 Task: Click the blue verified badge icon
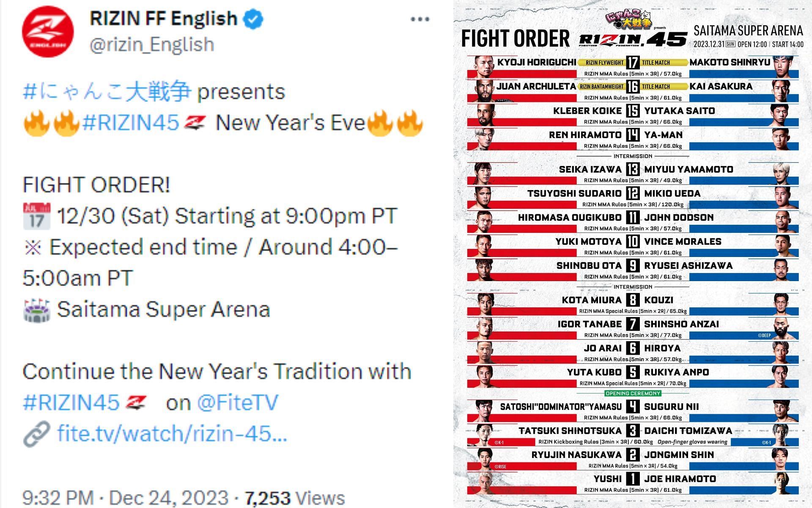254,19
